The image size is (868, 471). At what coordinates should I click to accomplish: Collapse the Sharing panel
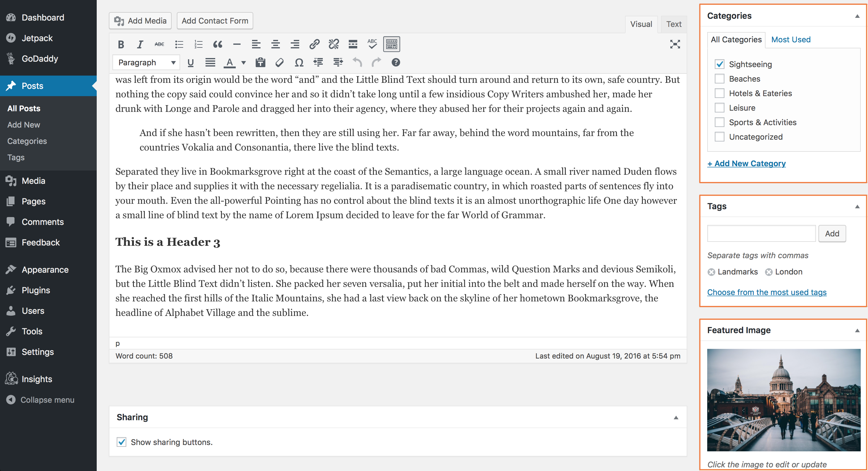coord(675,417)
